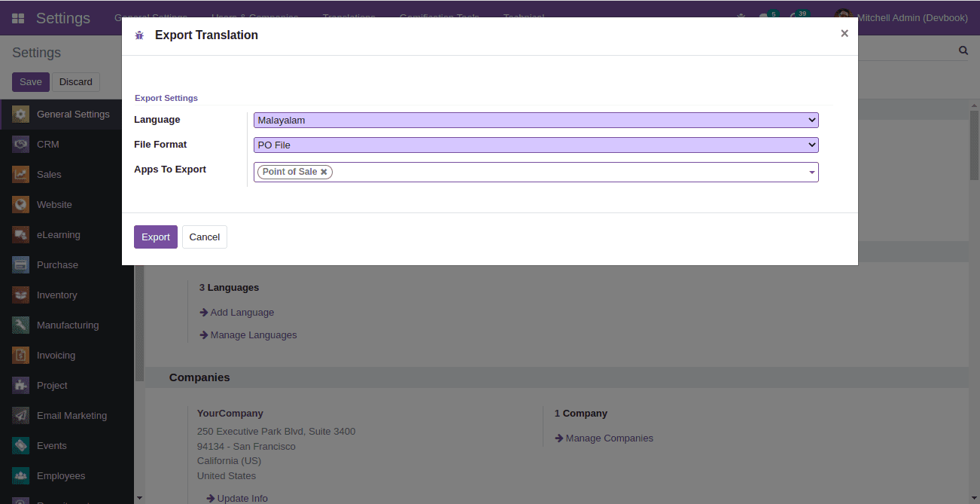Click the Save button
The height and width of the screenshot is (504, 980).
tap(31, 82)
